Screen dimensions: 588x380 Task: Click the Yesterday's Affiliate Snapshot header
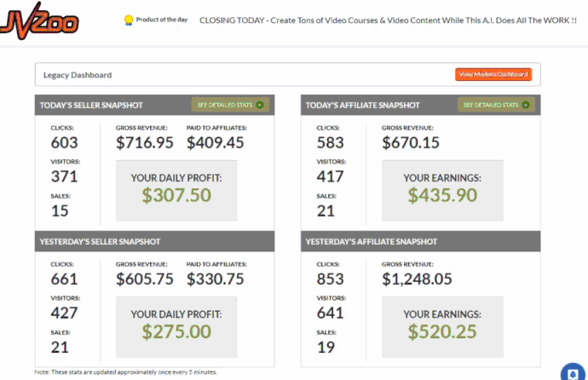[420, 241]
